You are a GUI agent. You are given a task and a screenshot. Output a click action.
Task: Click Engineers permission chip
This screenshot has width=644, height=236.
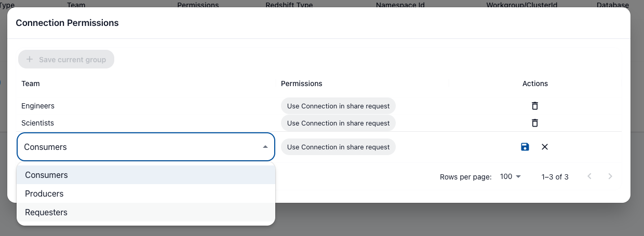pyautogui.click(x=338, y=106)
